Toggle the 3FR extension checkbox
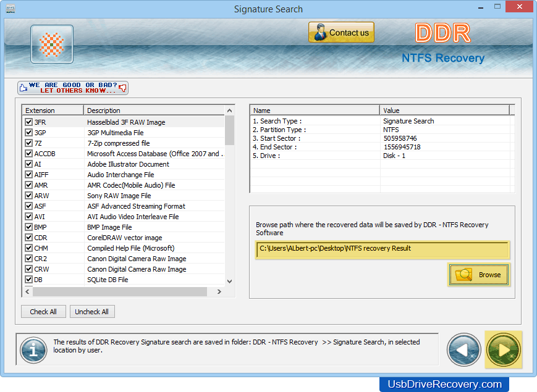 [29, 122]
